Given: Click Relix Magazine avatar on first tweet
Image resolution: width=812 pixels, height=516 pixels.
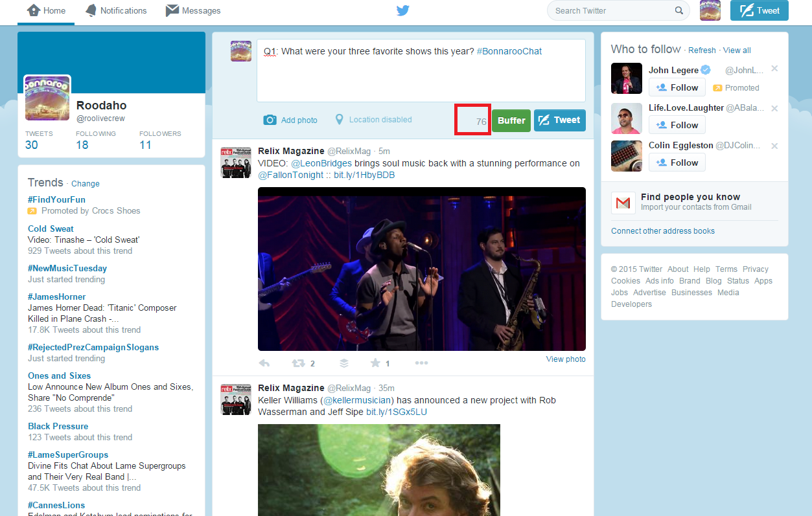Looking at the screenshot, I should (x=236, y=162).
